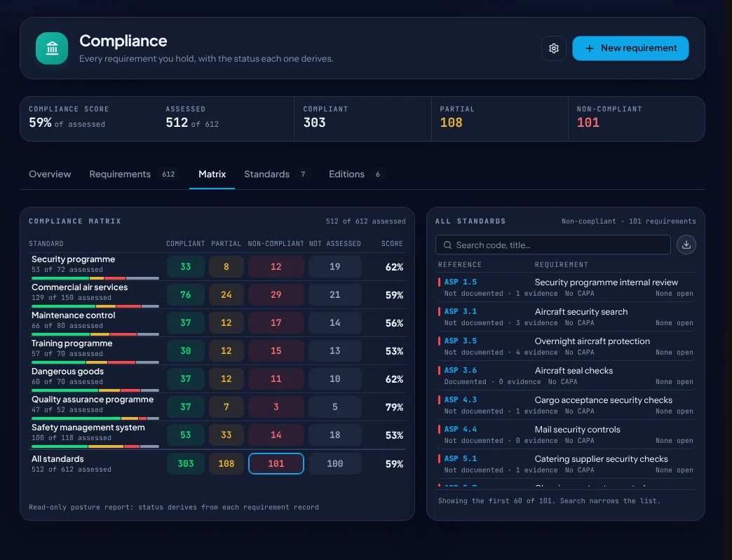Open ASP 3.6 Aircraft seal checks

(565, 375)
